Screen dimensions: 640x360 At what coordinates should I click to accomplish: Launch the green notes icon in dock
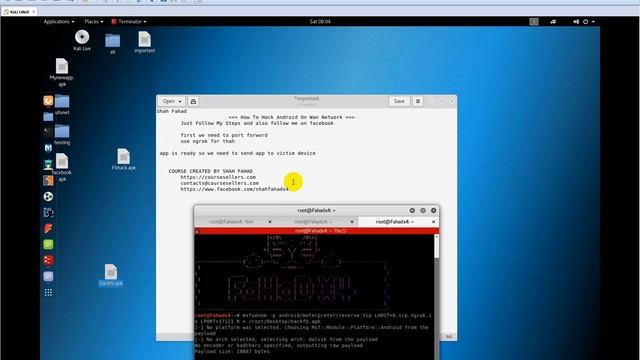click(x=48, y=244)
